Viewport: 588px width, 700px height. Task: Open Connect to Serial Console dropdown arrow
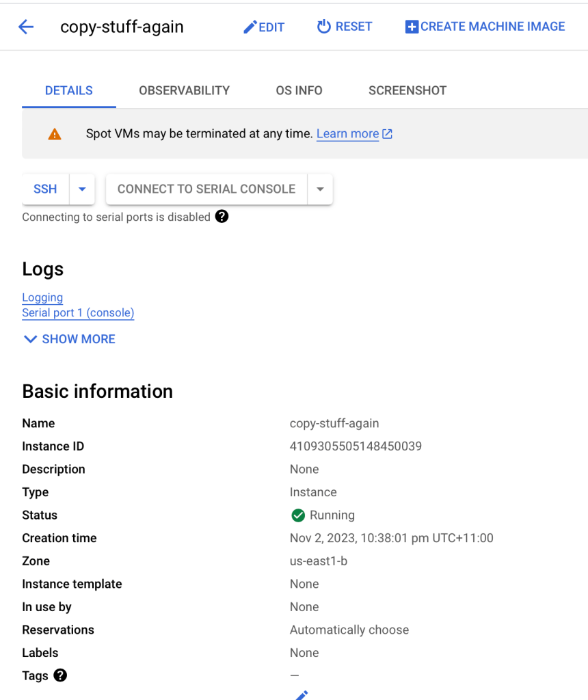tap(320, 189)
